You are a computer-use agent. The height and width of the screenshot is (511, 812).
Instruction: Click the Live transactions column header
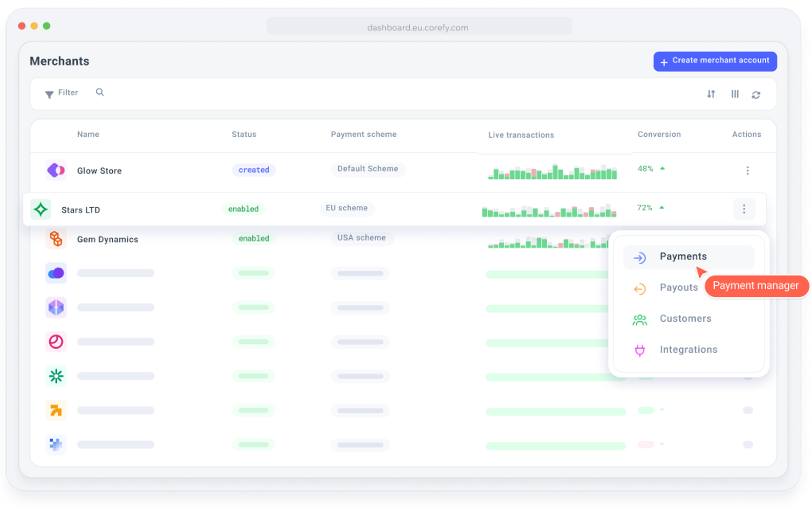point(521,135)
